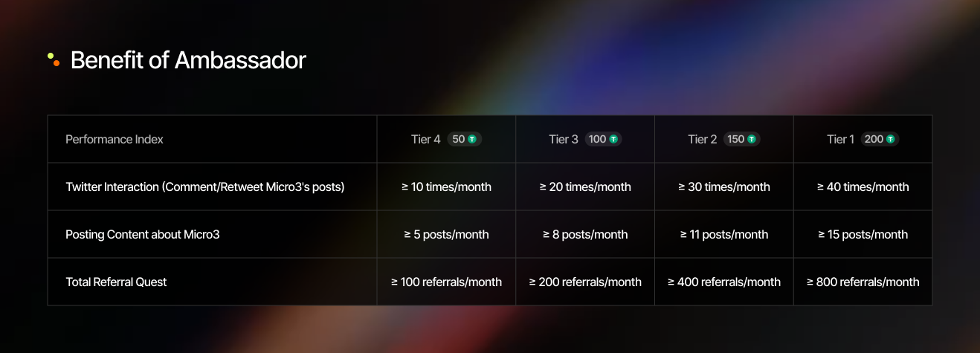Click the ≥ 10 times/month cell
Screen dimensions: 980x353
pyautogui.click(x=446, y=187)
